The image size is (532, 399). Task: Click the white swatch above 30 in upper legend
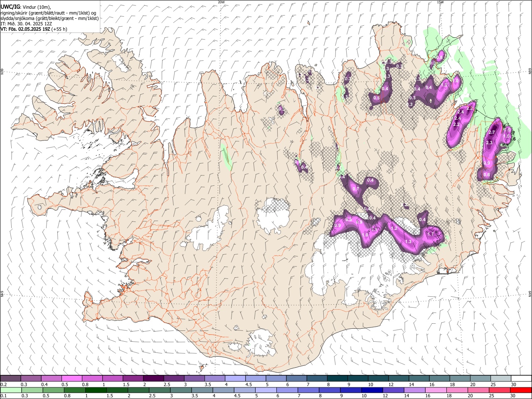pyautogui.click(x=521, y=378)
